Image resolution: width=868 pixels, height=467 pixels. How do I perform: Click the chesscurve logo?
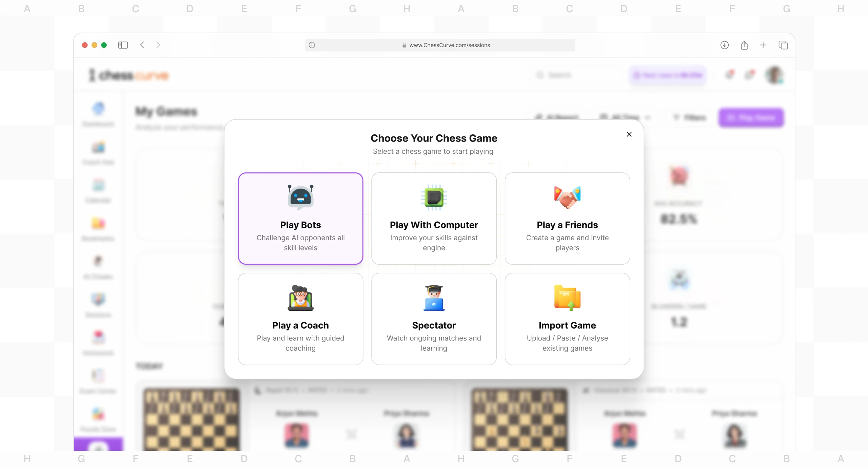click(x=129, y=75)
